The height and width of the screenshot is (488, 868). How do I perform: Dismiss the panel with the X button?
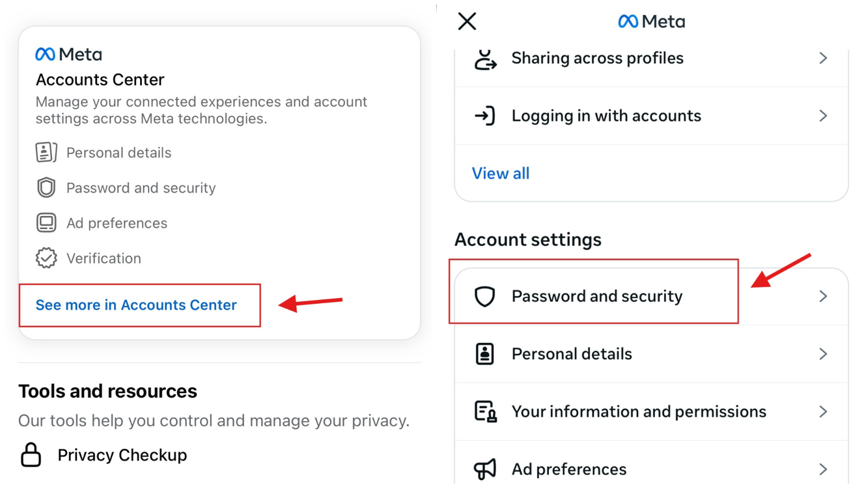pos(467,21)
